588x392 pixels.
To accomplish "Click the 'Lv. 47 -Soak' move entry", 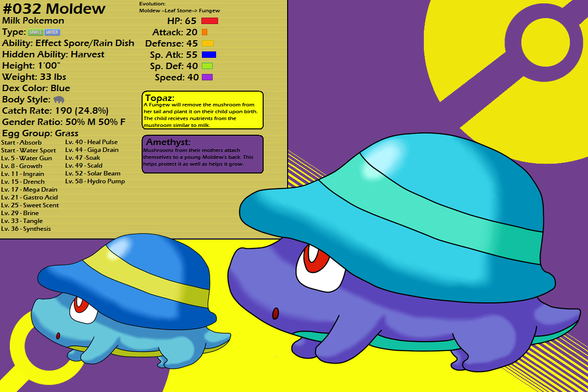I will click(83, 158).
